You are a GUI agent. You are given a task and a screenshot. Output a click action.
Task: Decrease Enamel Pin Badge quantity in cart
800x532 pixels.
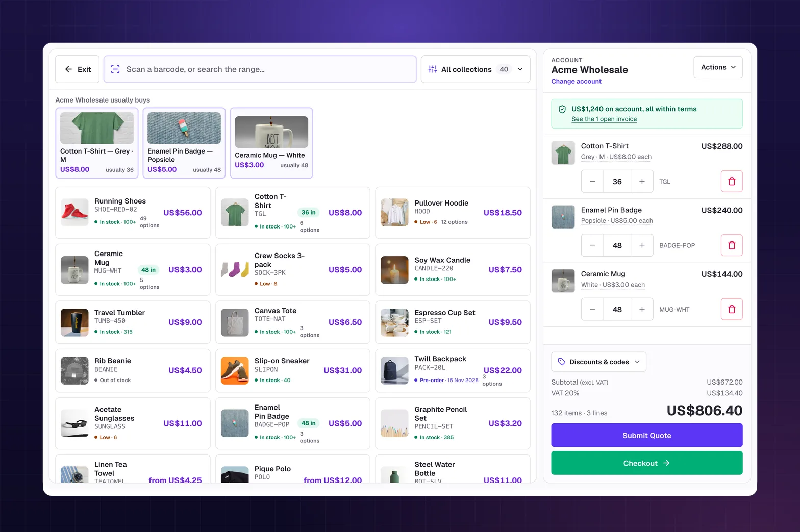(x=592, y=245)
